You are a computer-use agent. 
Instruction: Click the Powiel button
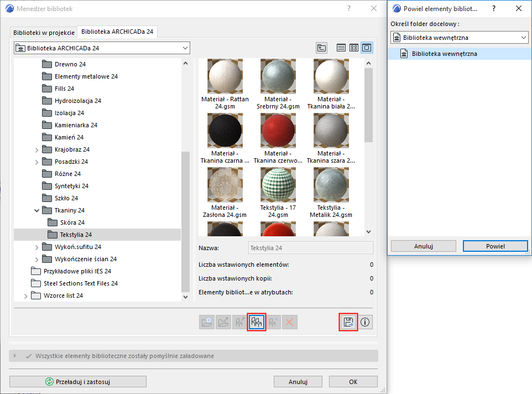pos(496,246)
